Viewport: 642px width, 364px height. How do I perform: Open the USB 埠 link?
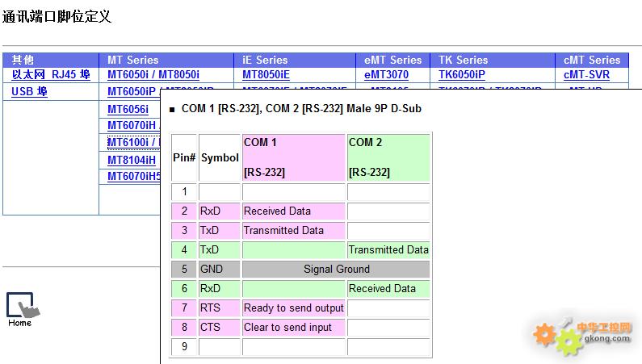point(29,92)
